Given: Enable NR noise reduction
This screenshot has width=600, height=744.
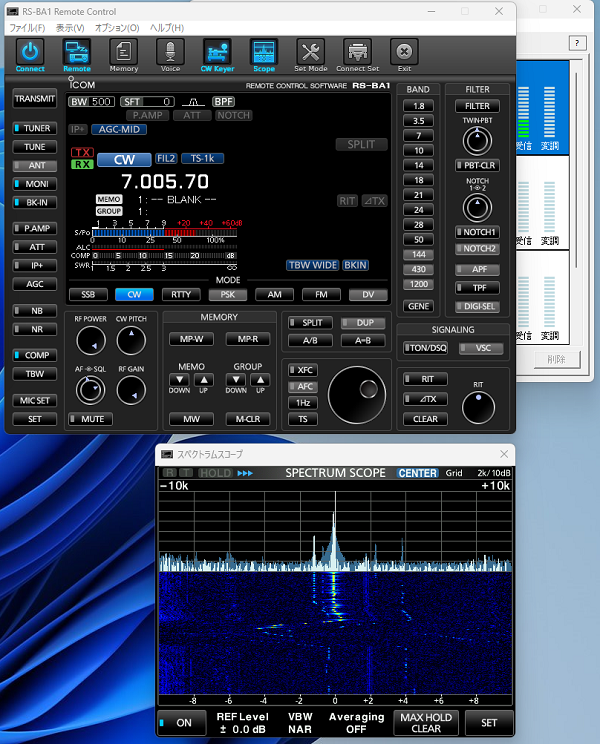Looking at the screenshot, I should [35, 329].
